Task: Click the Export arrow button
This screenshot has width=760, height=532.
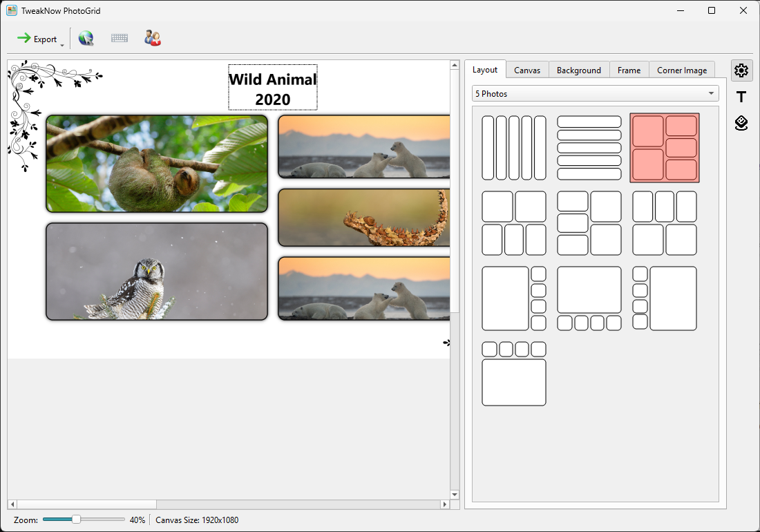Action: click(x=37, y=39)
